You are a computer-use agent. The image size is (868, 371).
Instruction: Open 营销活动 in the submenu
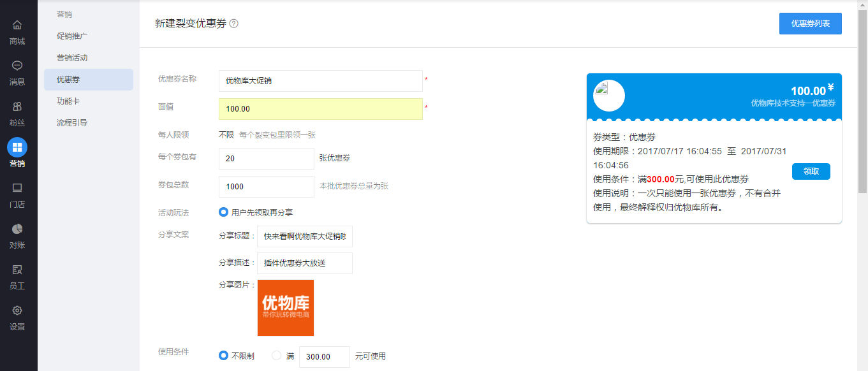pos(72,57)
